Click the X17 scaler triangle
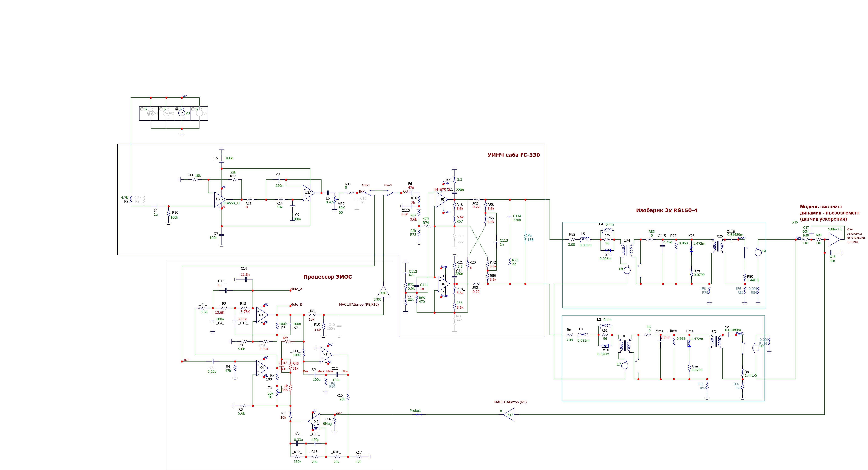This screenshot has height=470, width=868. pos(509,415)
